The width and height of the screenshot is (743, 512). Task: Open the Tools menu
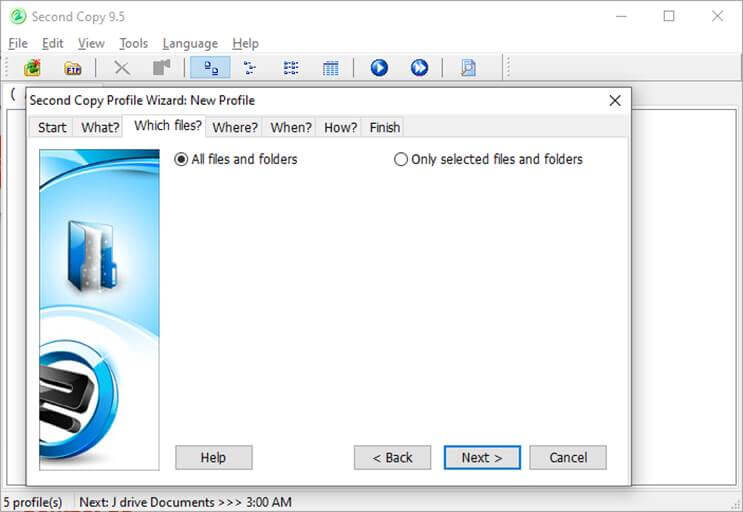[134, 43]
